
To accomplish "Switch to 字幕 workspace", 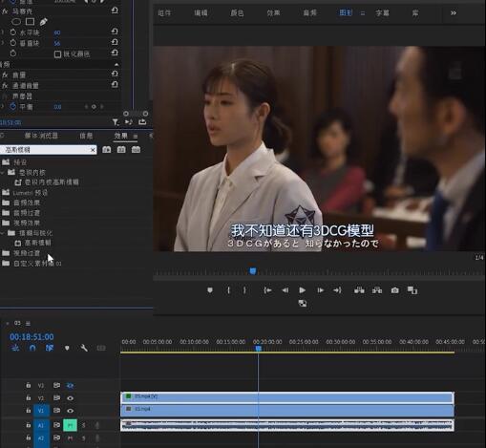I will (x=382, y=13).
